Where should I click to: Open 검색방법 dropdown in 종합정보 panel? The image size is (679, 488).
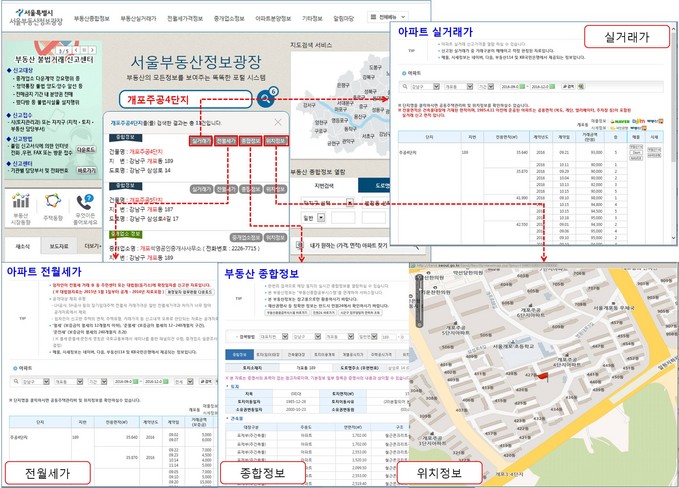(273, 336)
